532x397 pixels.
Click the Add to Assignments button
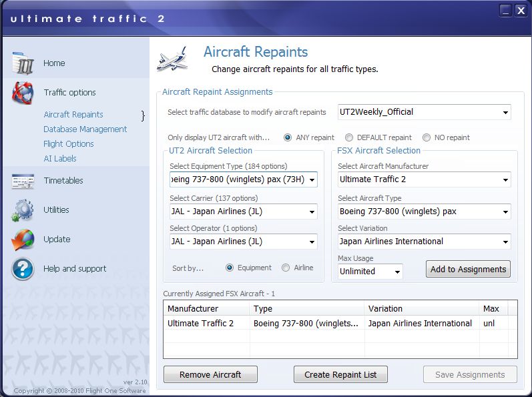pyautogui.click(x=468, y=269)
